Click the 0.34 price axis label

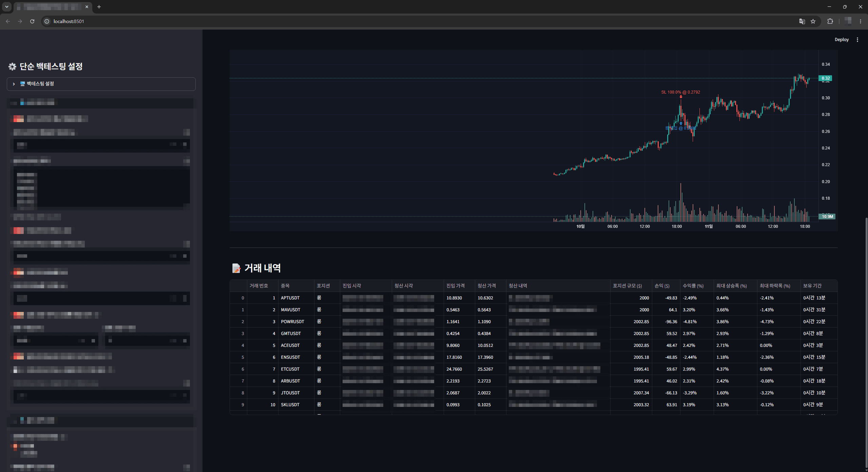pyautogui.click(x=826, y=64)
